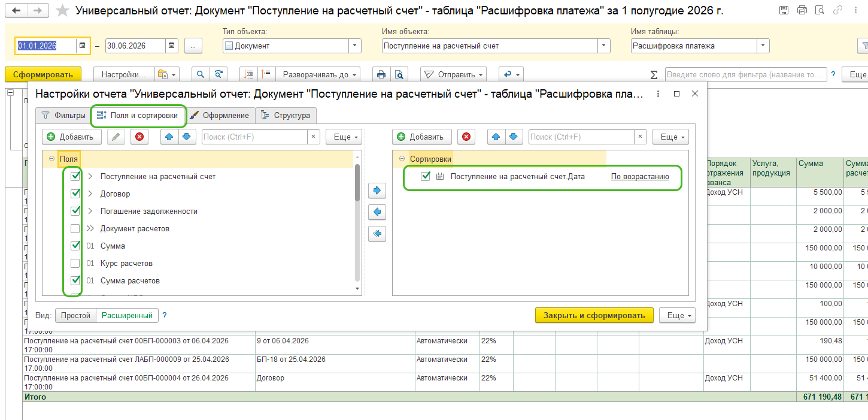Expand Погашение задолженности field node
The width and height of the screenshot is (868, 420).
90,211
